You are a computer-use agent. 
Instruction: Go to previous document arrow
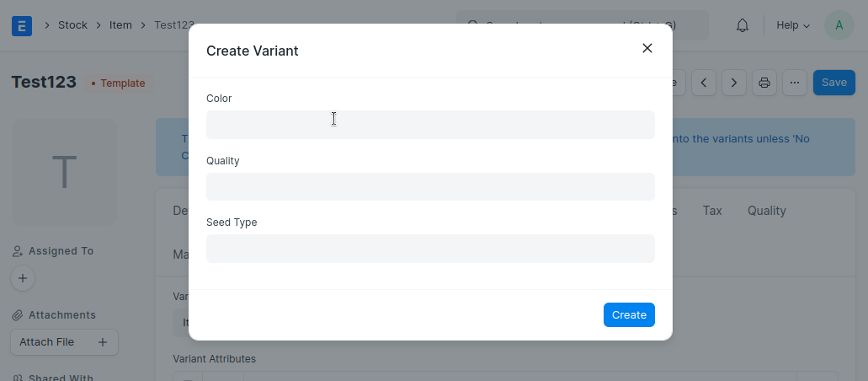coord(704,83)
